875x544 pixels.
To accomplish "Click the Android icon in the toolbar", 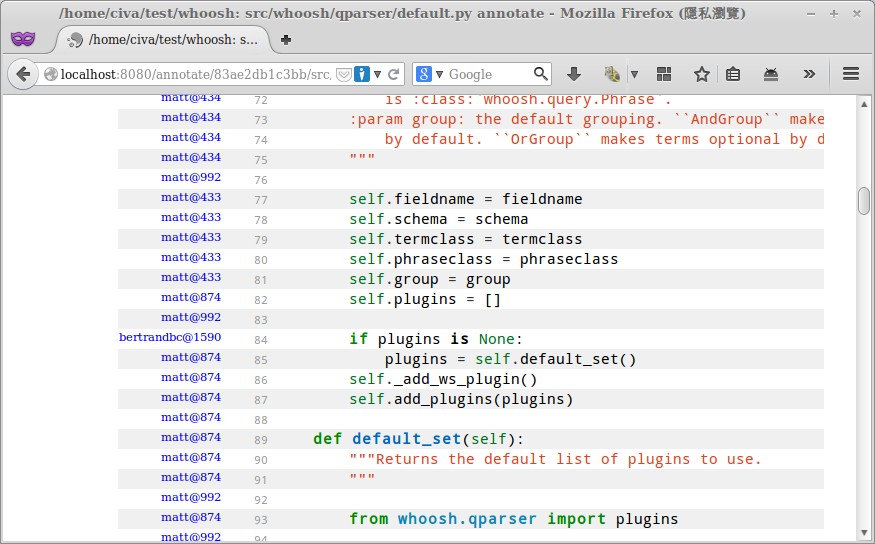I will [x=771, y=74].
